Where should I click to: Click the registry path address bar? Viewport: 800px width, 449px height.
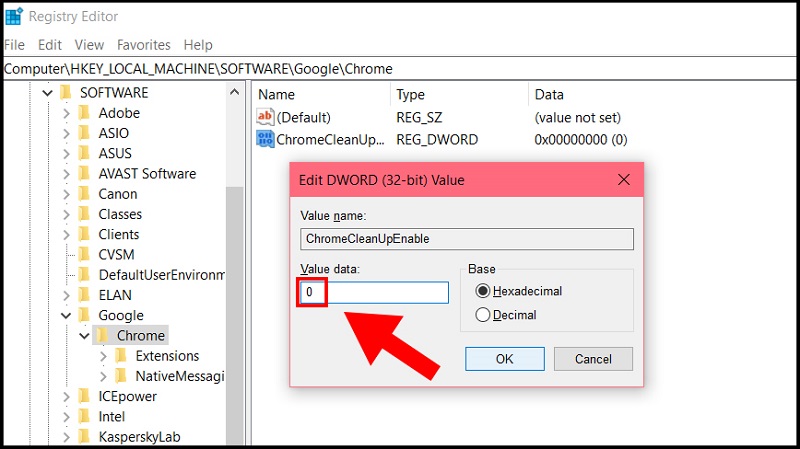tap(400, 68)
